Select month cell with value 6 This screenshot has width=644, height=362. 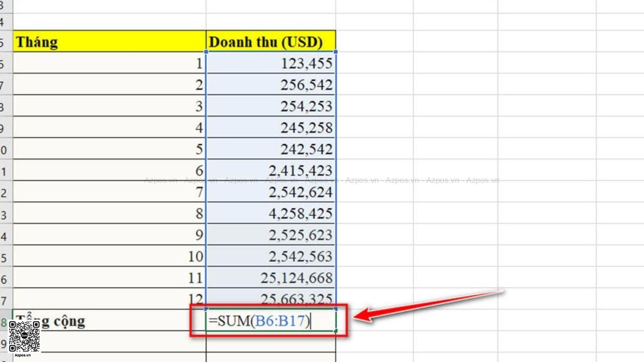(109, 170)
